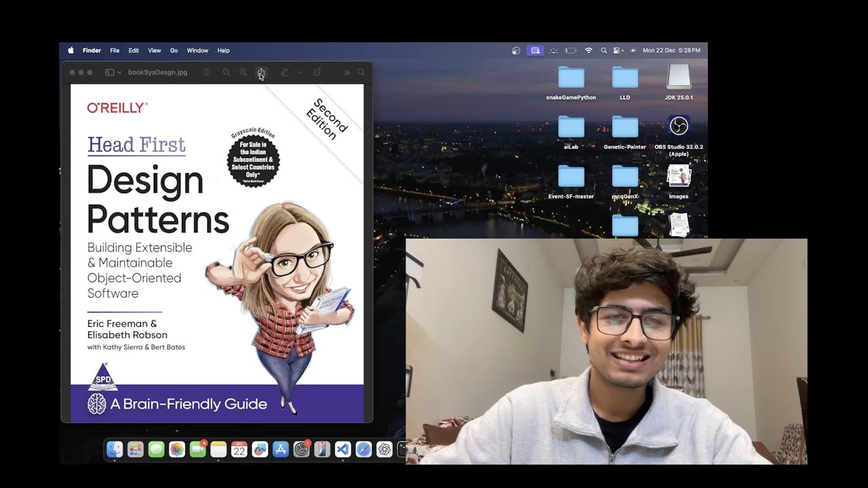Select the Event-SF-master folder

[571, 182]
